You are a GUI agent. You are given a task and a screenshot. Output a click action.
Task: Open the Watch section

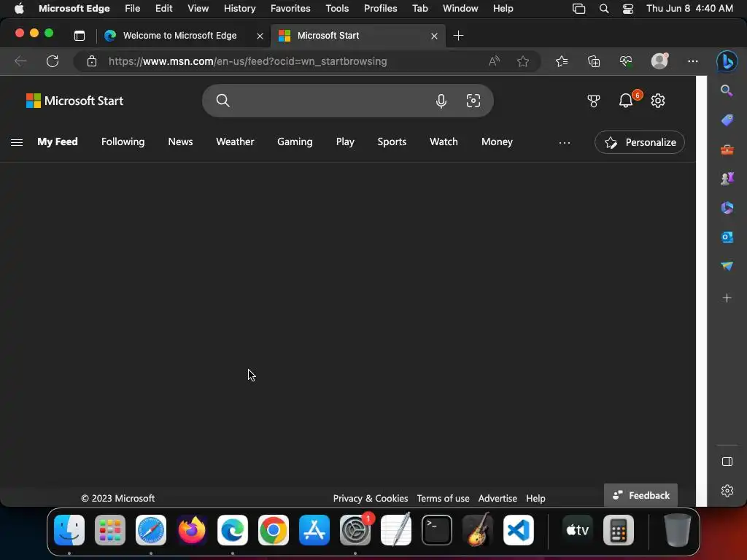tap(444, 142)
